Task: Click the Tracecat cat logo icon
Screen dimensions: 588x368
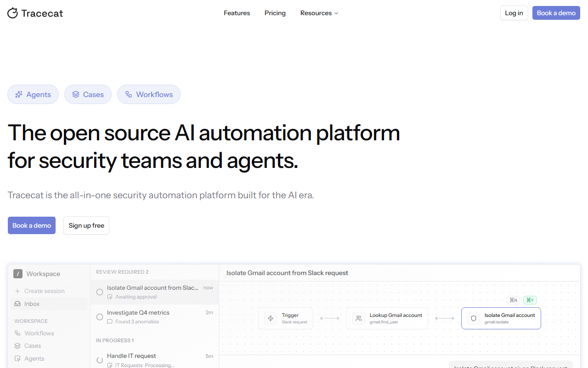Action: (12, 13)
